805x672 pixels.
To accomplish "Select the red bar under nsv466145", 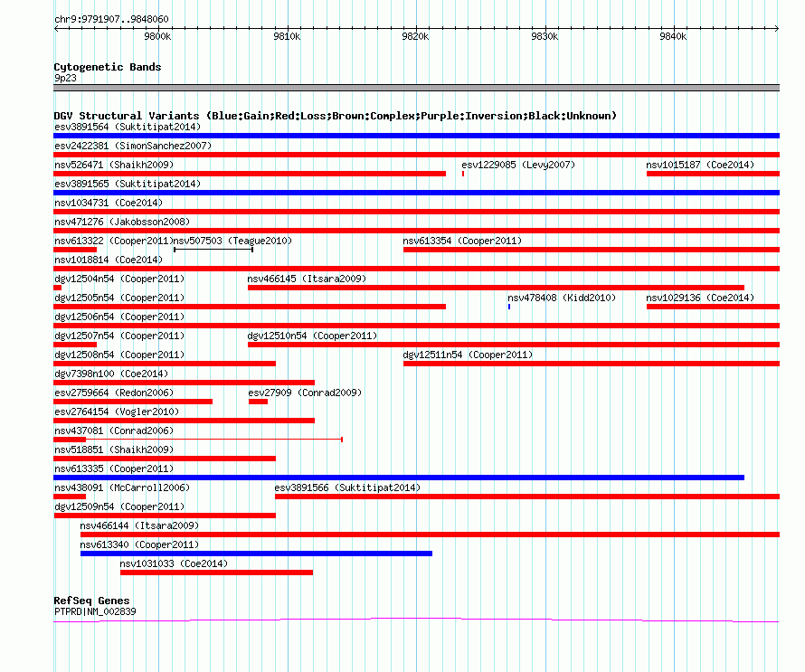I will 496,288.
